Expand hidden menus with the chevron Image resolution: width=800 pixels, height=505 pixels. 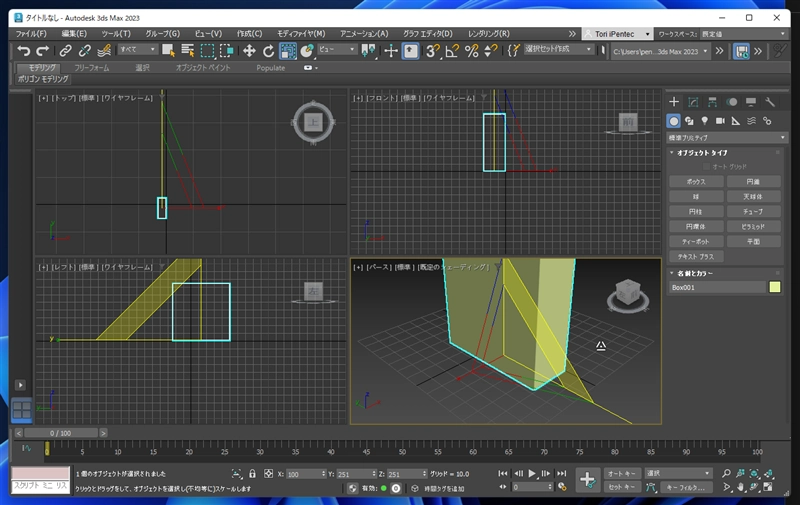pyautogui.click(x=572, y=34)
